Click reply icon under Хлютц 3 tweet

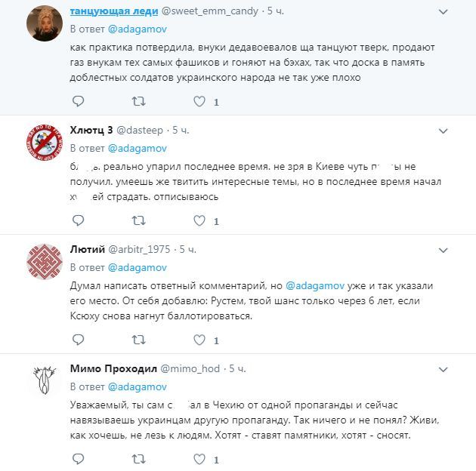pos(78,220)
